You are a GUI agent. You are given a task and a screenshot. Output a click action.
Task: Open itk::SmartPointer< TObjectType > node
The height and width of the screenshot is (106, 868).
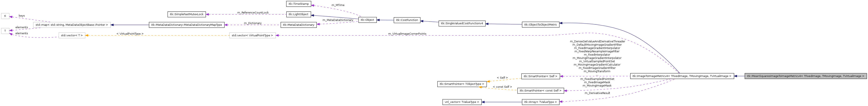coord(462,84)
